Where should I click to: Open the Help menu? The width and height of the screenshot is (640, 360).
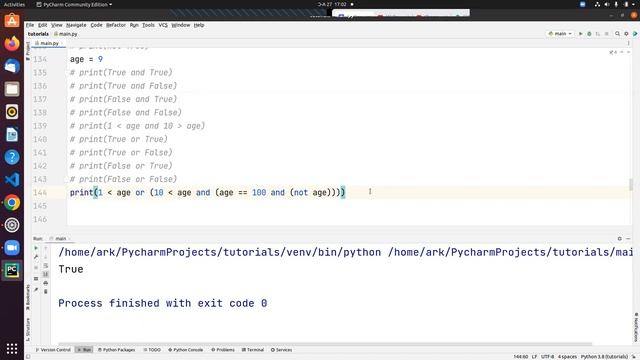199,25
